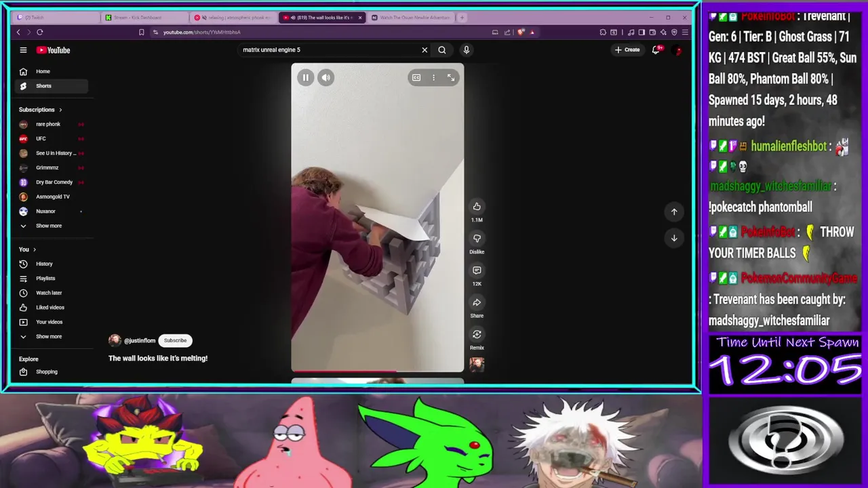Open Watch later in the sidebar
Screen dimensions: 868x488
(x=52, y=293)
